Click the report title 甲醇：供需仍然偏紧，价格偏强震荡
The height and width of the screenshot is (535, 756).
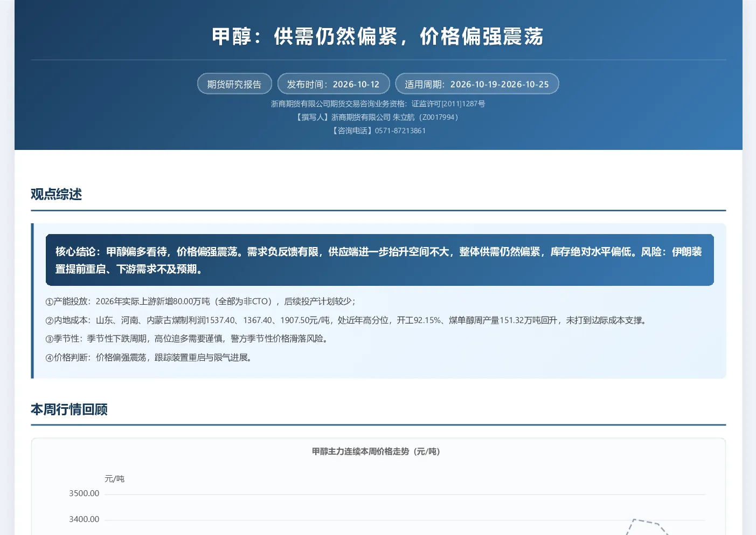point(378,37)
